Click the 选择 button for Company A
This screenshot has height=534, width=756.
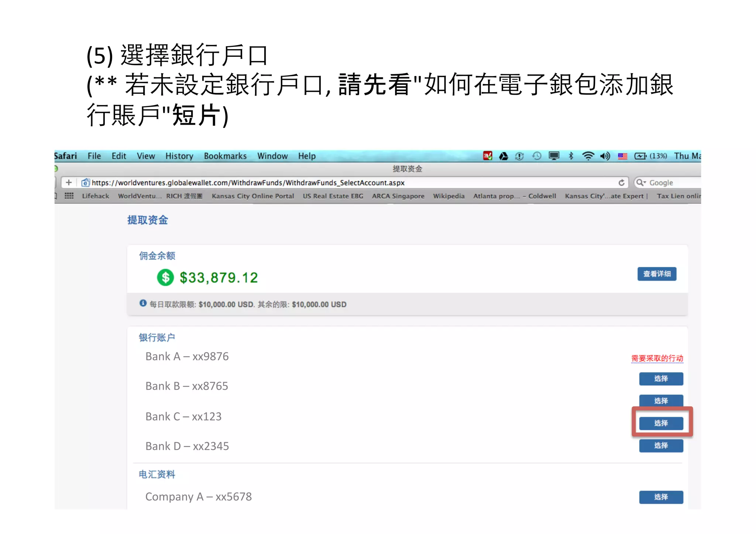tap(661, 497)
